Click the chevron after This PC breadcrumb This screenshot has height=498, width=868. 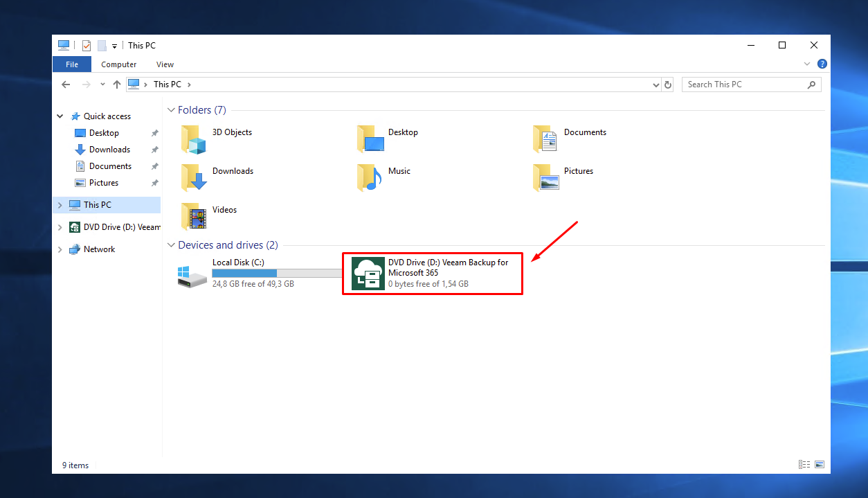189,85
